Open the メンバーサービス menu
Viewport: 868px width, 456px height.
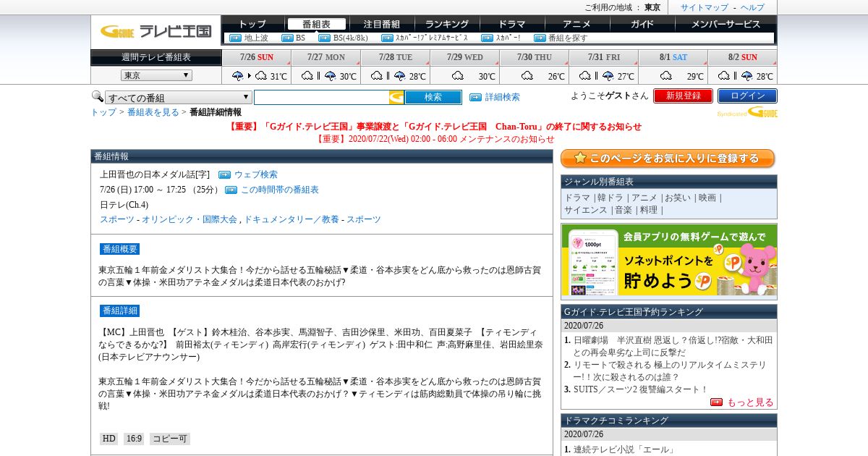[x=726, y=24]
